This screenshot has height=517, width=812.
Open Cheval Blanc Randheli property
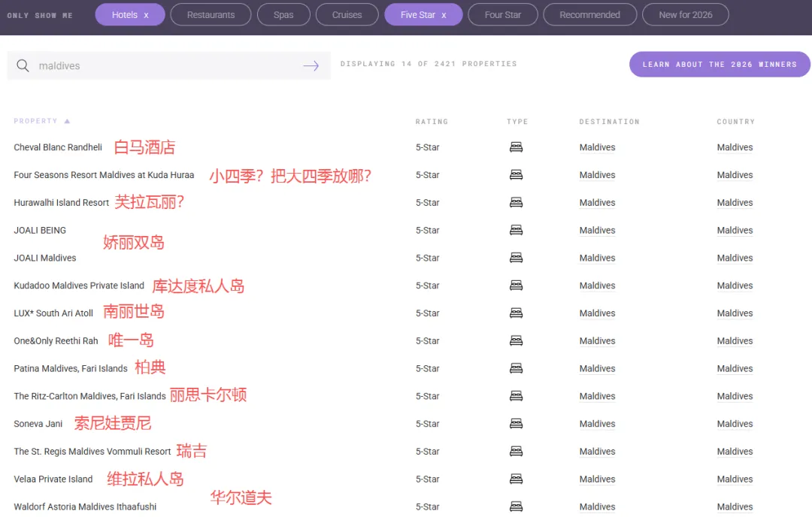click(58, 147)
